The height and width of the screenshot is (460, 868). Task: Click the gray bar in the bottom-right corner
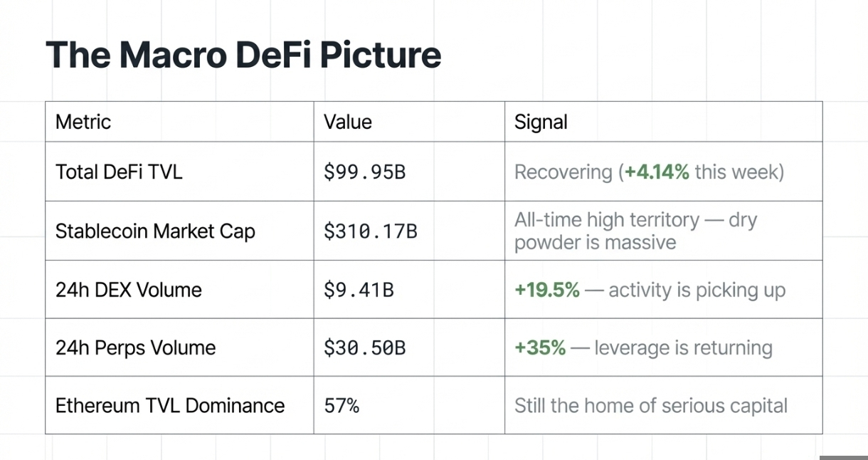[x=843, y=457]
